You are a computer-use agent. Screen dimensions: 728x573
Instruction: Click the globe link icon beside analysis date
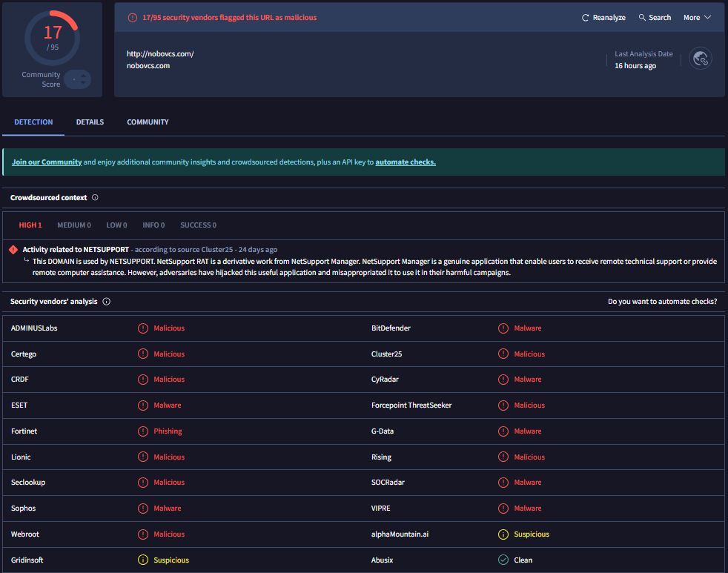point(700,59)
